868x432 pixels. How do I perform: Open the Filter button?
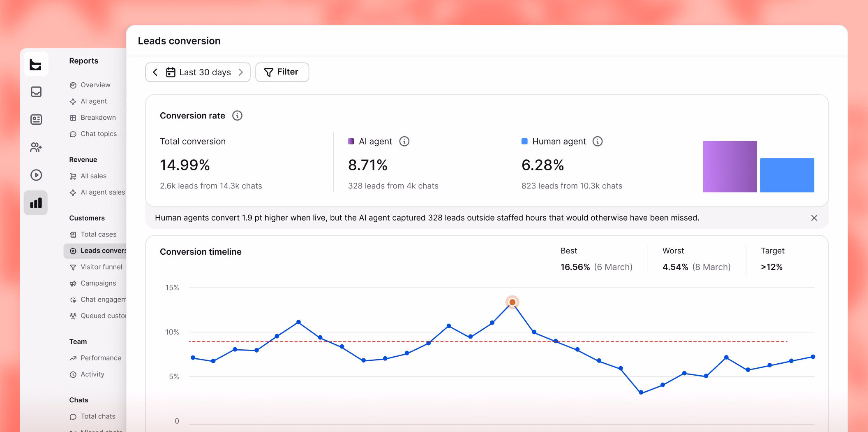[x=282, y=72]
